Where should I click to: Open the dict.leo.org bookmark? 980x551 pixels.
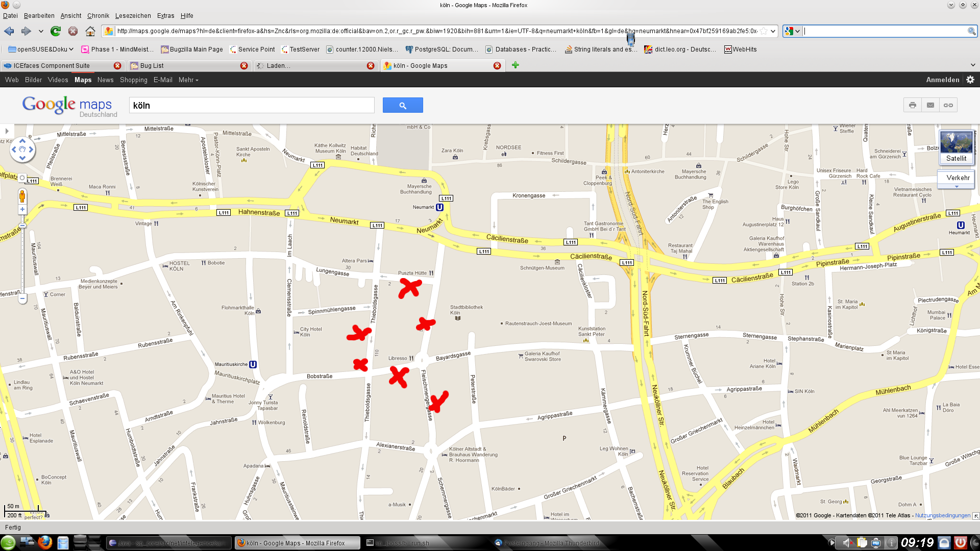click(680, 49)
